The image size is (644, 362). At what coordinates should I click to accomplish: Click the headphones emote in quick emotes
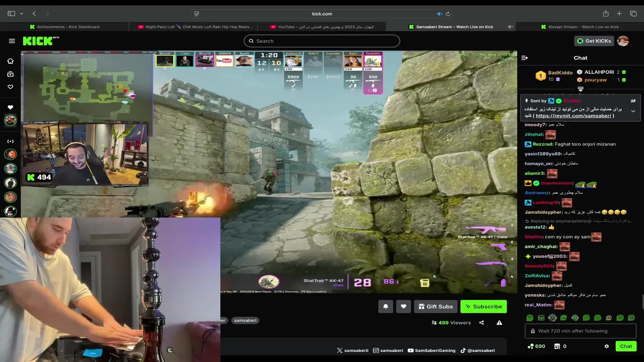click(x=552, y=318)
